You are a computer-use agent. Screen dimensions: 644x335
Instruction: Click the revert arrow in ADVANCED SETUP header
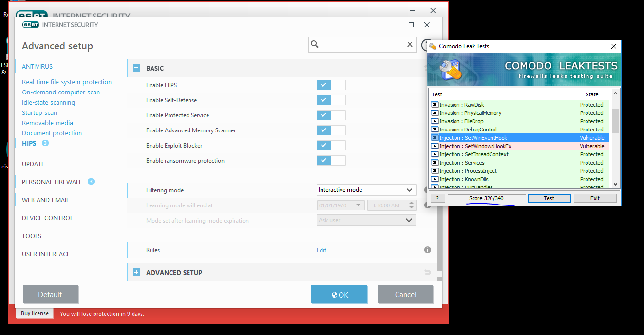[x=428, y=273]
